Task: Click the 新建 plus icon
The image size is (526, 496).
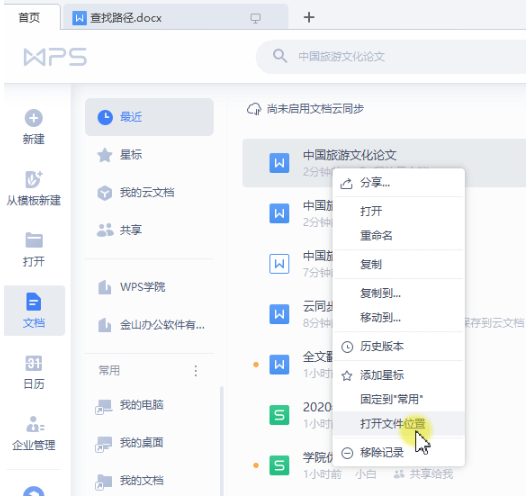Action: [x=34, y=118]
